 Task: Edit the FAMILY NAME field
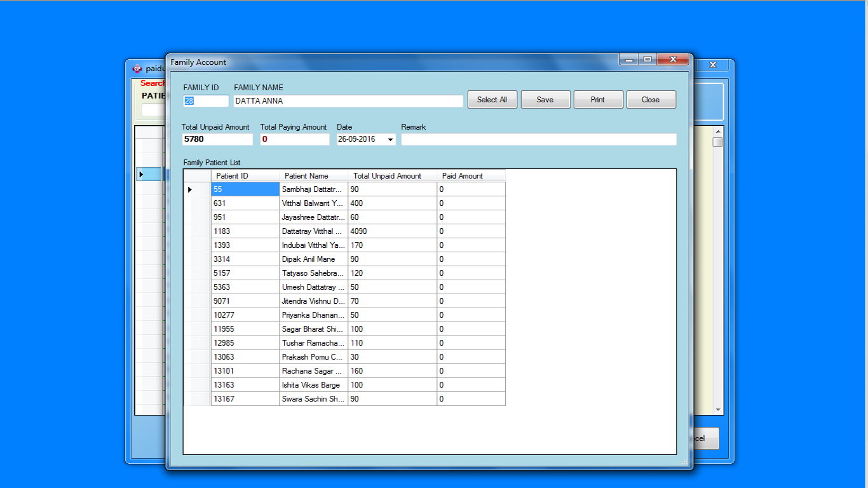coord(348,101)
